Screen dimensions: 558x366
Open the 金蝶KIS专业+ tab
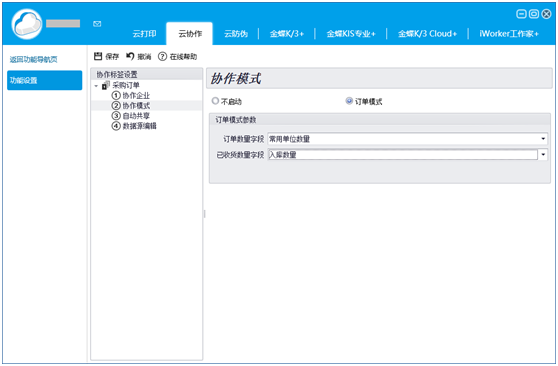tap(351, 34)
